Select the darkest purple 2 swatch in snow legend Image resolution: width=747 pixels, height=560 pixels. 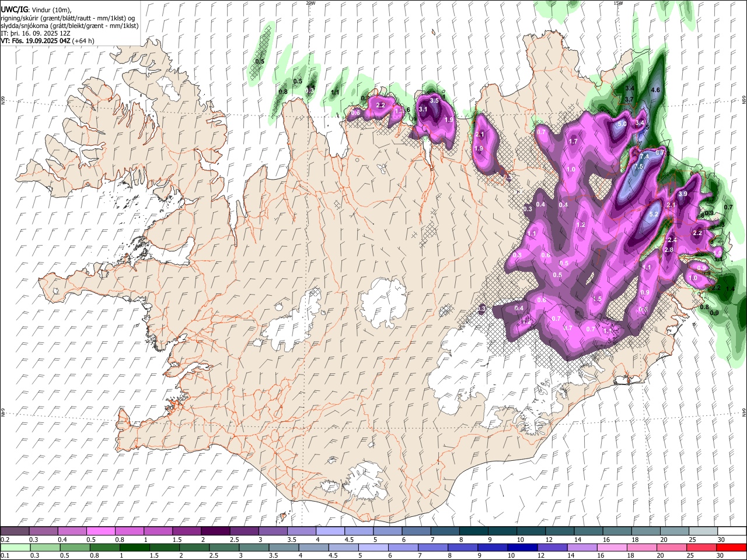coord(215,531)
